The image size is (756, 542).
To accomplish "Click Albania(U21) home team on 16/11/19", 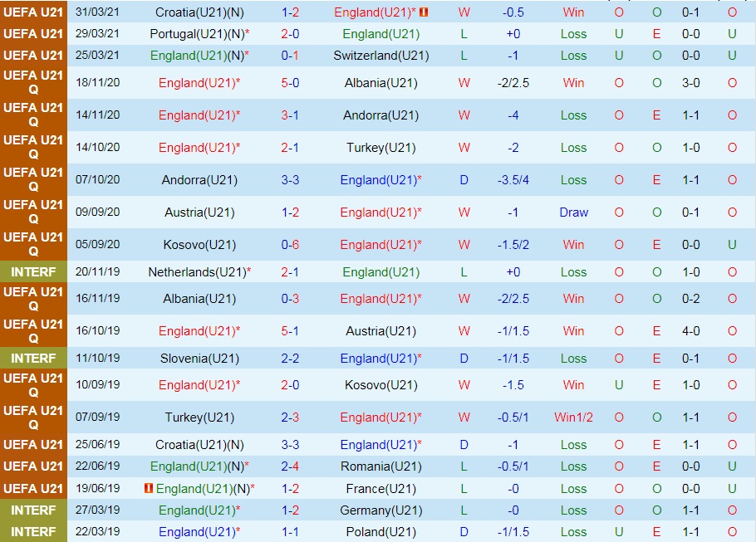I will 199,299.
